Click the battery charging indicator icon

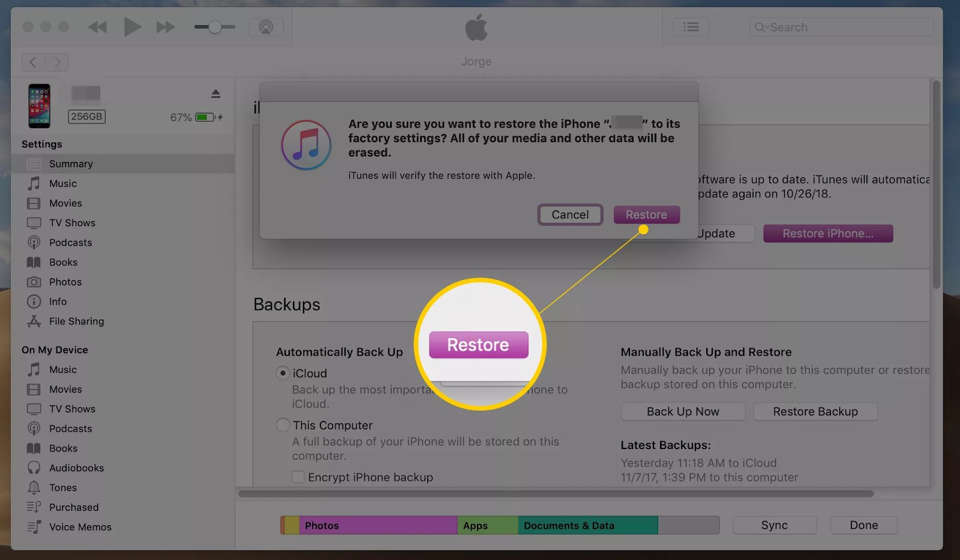tap(209, 118)
